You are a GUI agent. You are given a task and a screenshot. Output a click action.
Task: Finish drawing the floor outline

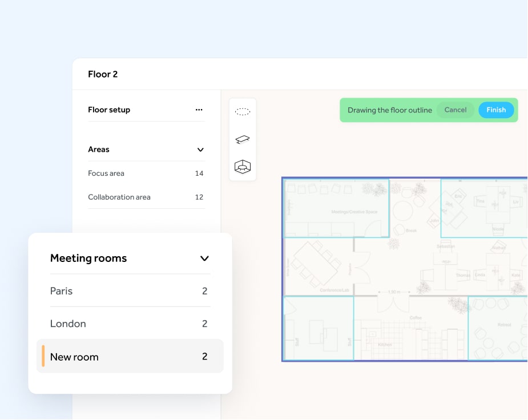495,110
